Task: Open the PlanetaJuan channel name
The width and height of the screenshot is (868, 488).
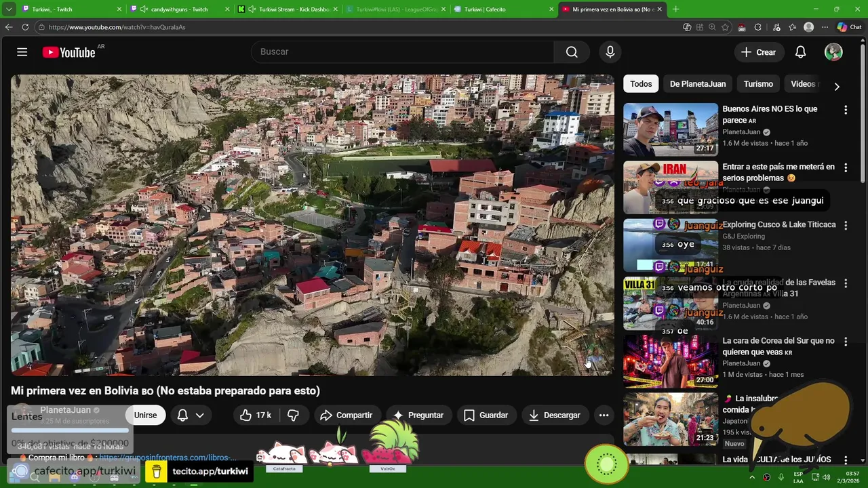Action: (65, 410)
